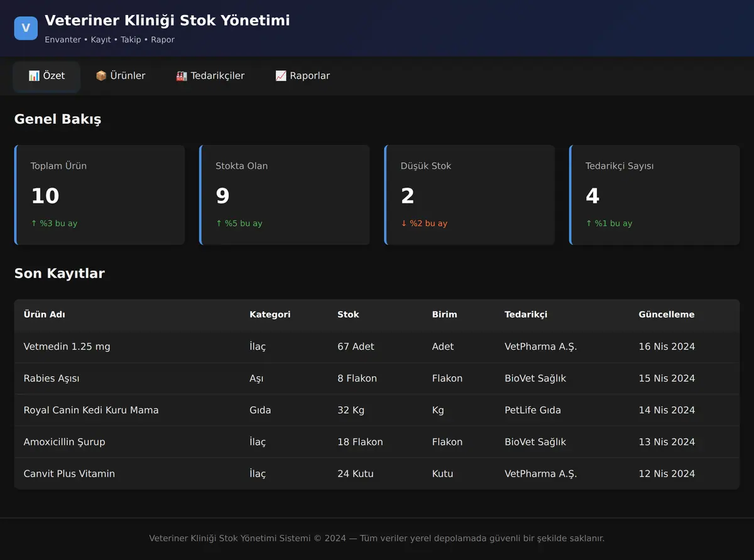Viewport: 754px width, 560px height.
Task: Select the Stokta Olan summary card
Action: pos(285,195)
